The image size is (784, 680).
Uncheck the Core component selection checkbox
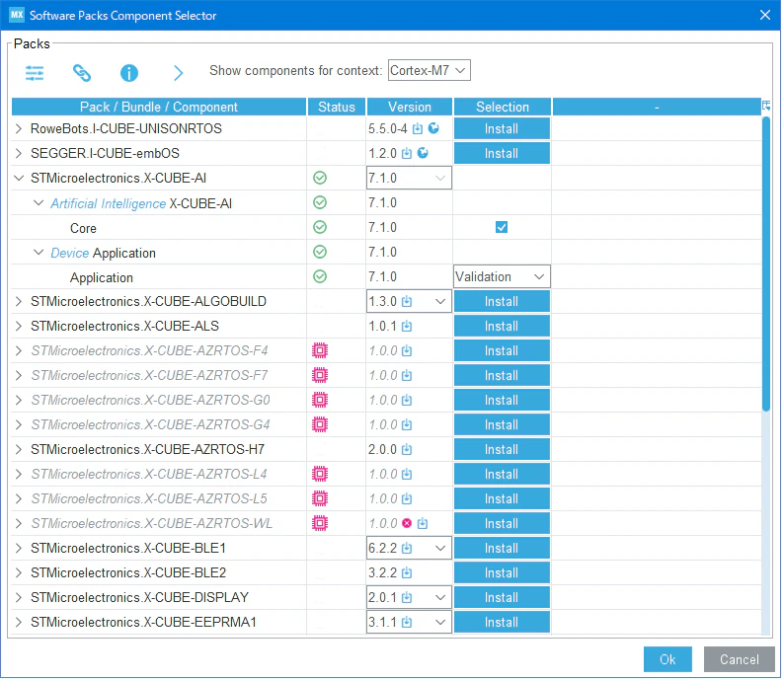pyautogui.click(x=502, y=227)
